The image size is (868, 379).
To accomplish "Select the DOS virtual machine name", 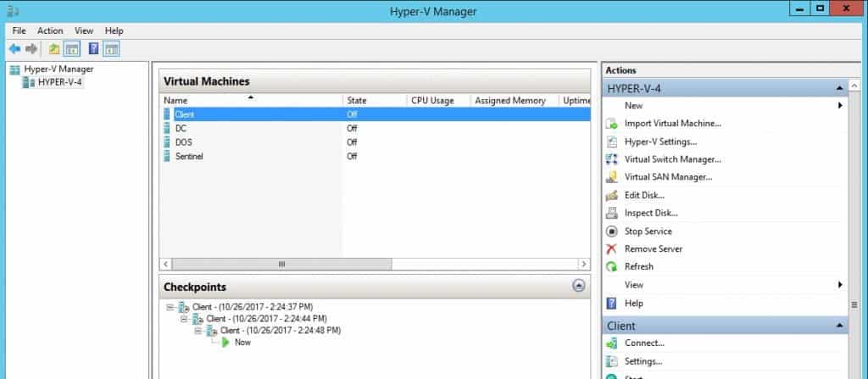I will 184,142.
